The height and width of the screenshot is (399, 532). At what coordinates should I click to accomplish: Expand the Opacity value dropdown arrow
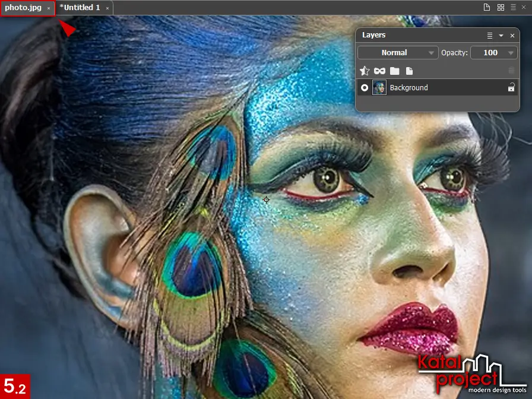(x=511, y=53)
